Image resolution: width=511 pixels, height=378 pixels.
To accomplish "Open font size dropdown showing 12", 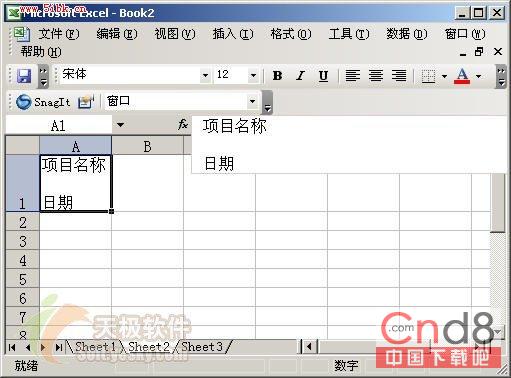I will 253,75.
